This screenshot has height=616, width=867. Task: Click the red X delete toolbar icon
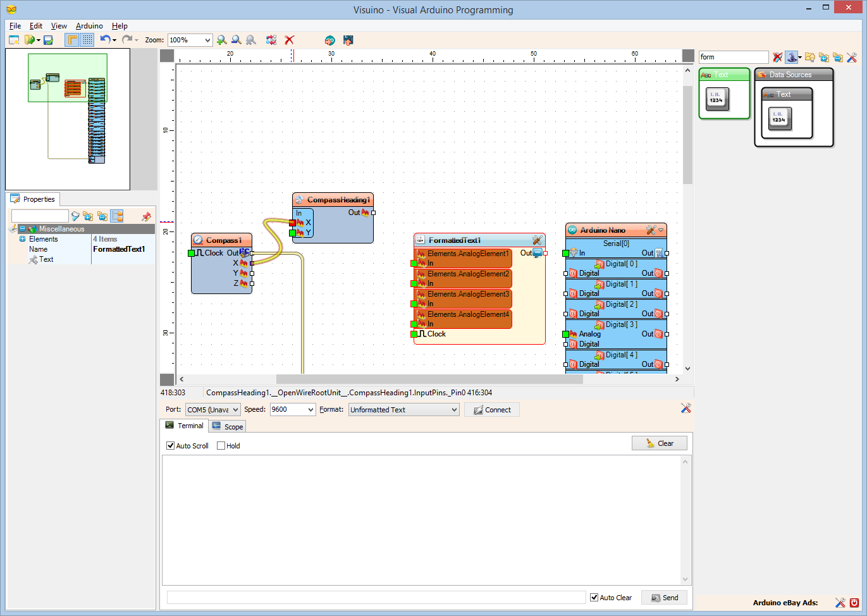pyautogui.click(x=290, y=40)
